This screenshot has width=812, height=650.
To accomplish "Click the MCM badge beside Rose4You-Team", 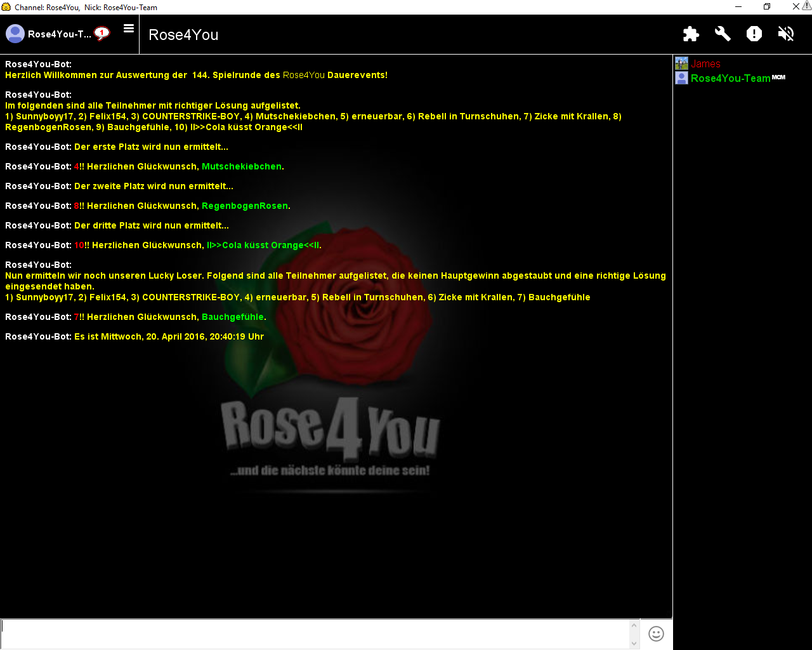I will tap(778, 77).
